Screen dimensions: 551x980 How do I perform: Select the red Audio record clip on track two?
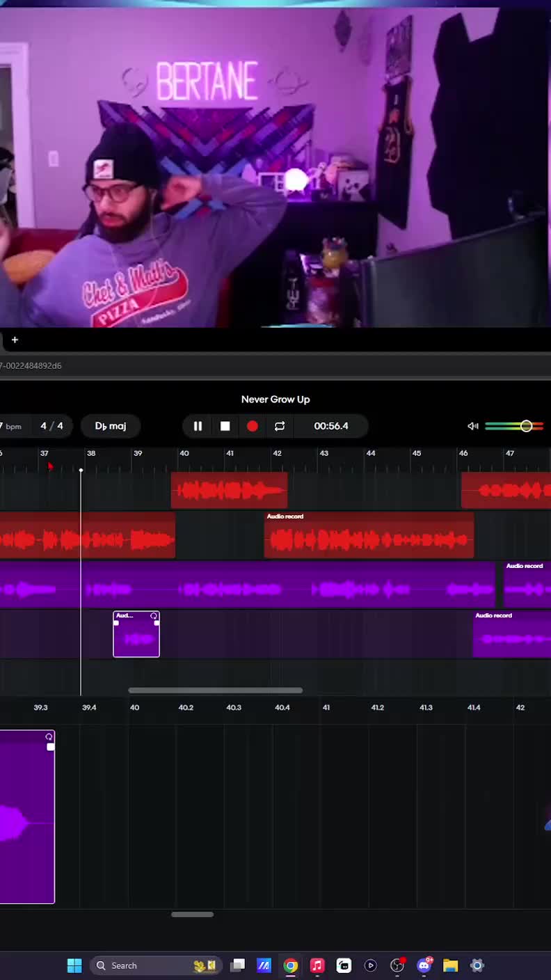(x=369, y=535)
